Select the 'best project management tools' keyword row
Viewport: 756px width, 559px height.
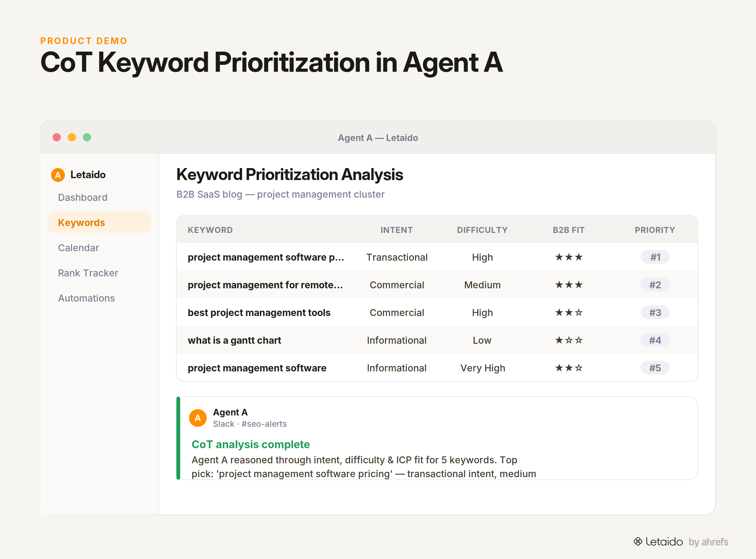(x=437, y=313)
